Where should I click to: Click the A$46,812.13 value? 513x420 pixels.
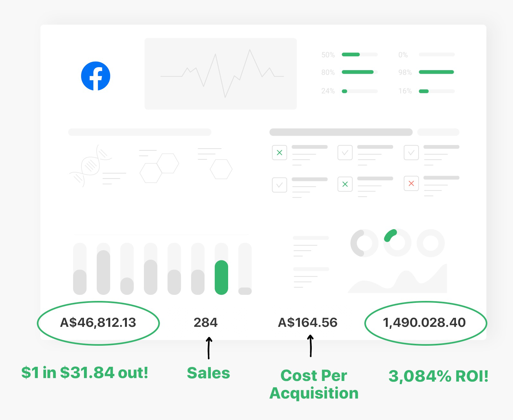coord(98,322)
